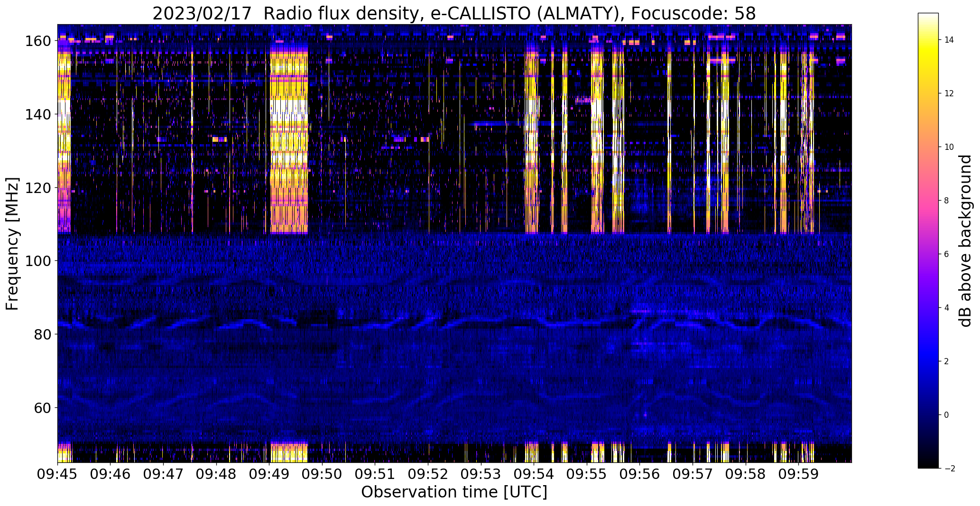The width and height of the screenshot is (980, 506).
Task: Click the 80 frequency tick label
Action: [x=43, y=334]
